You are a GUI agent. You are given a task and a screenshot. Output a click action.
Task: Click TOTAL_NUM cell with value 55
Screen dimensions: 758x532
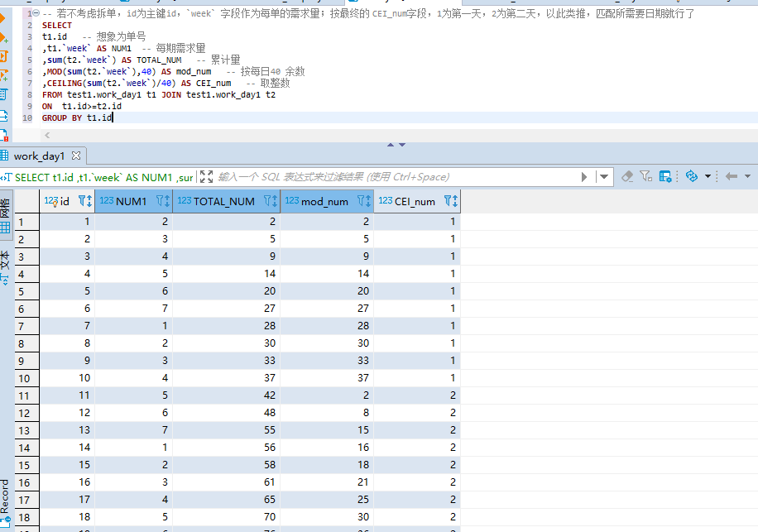click(226, 430)
